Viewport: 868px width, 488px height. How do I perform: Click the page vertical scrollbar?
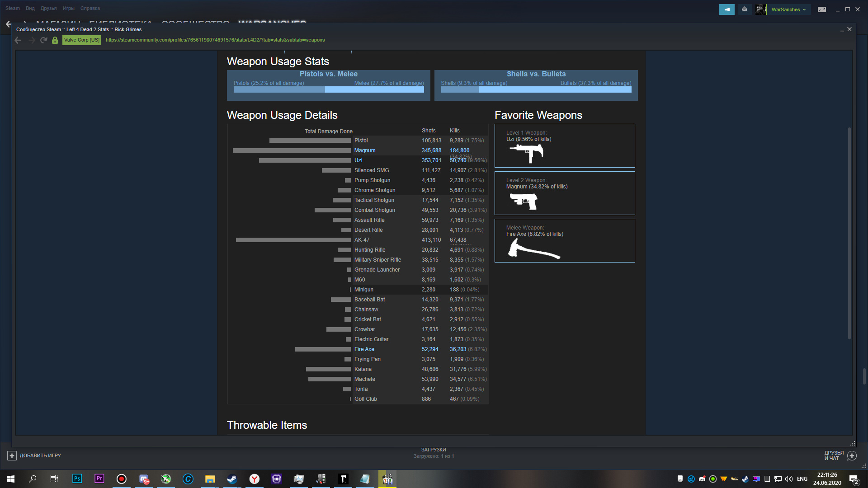[x=849, y=233]
